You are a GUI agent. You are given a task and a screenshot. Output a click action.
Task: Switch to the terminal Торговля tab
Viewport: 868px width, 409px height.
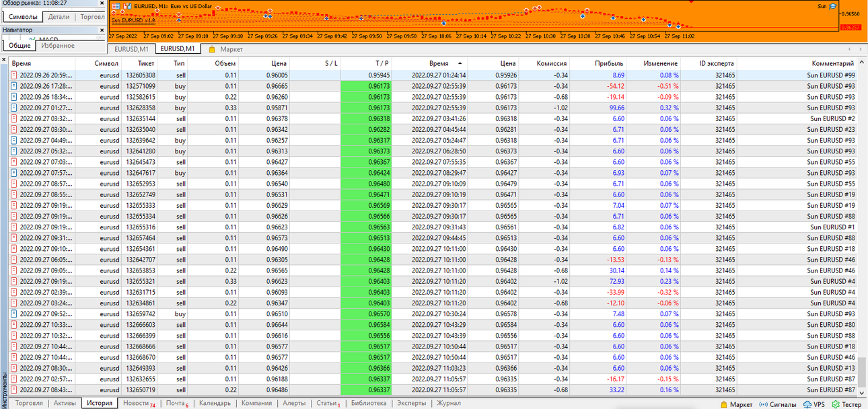(29, 404)
